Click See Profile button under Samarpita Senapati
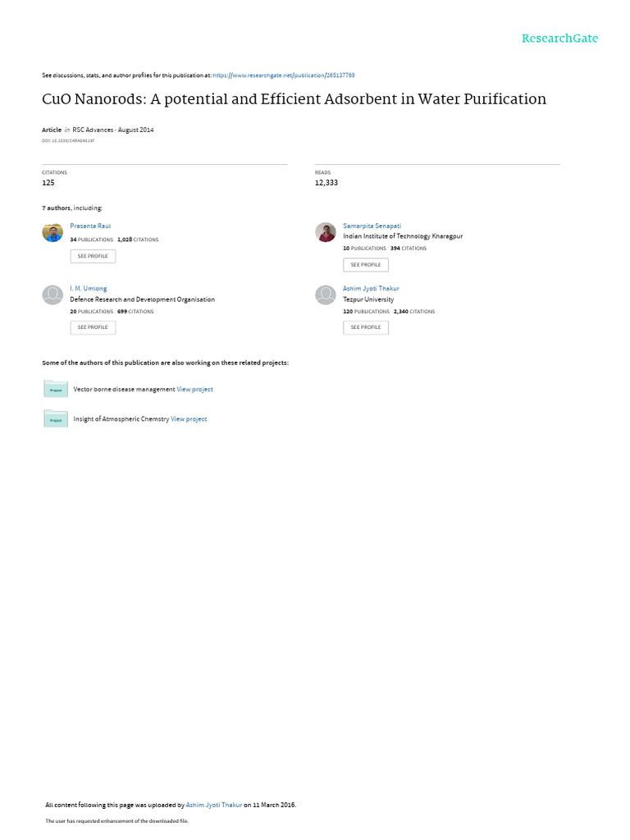The image size is (630, 840). pyautogui.click(x=366, y=265)
